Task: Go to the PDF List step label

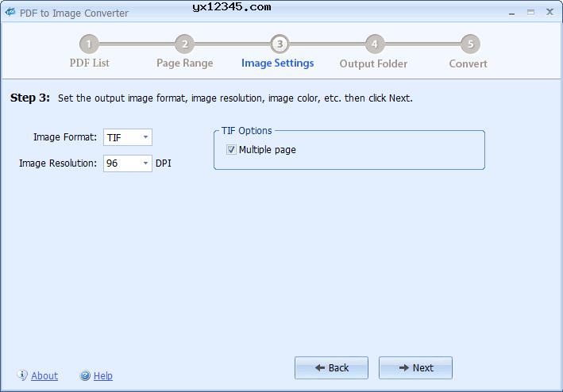Action: tap(90, 63)
